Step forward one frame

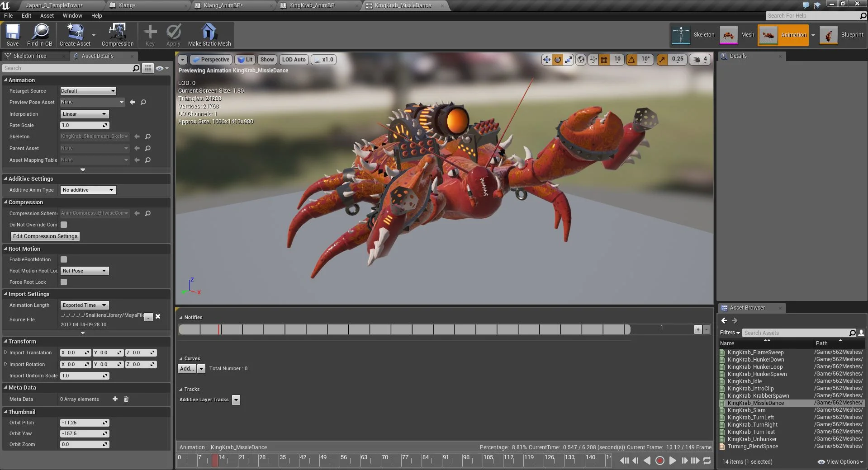(684, 461)
